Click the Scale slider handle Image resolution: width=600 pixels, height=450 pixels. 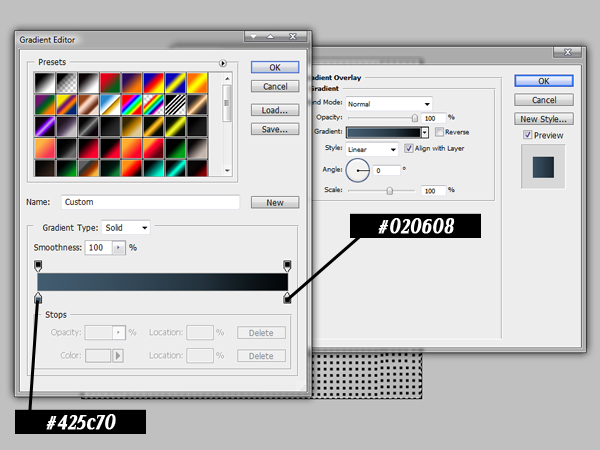390,190
